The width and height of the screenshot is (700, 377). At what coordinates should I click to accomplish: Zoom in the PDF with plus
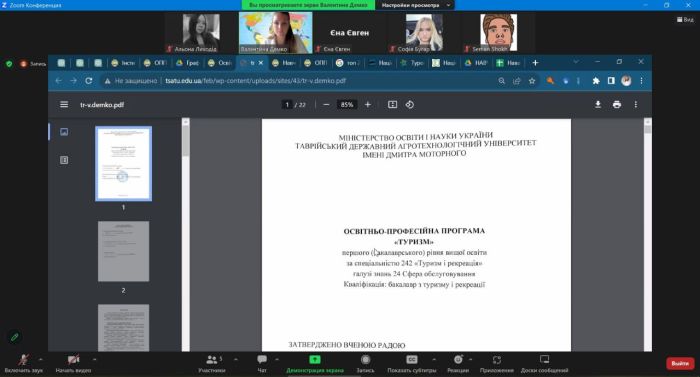coord(368,105)
